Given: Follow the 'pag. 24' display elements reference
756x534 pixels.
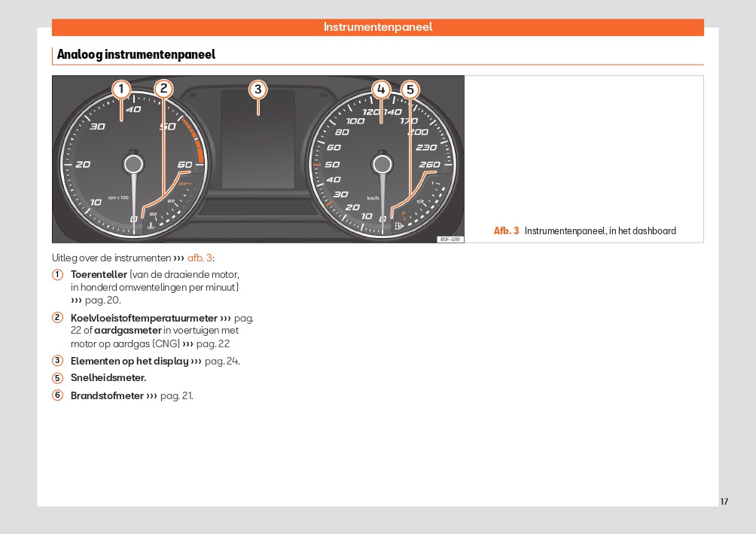Looking at the screenshot, I should (x=222, y=361).
